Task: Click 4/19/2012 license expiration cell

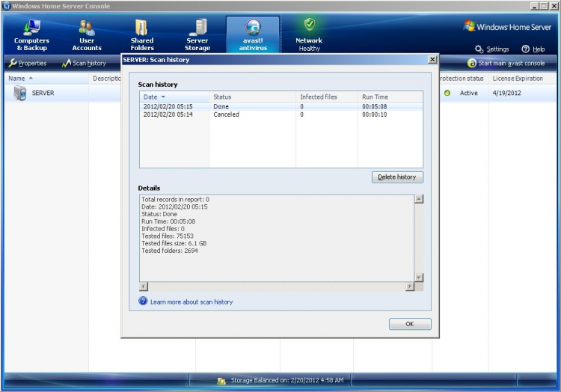Action: pyautogui.click(x=506, y=93)
